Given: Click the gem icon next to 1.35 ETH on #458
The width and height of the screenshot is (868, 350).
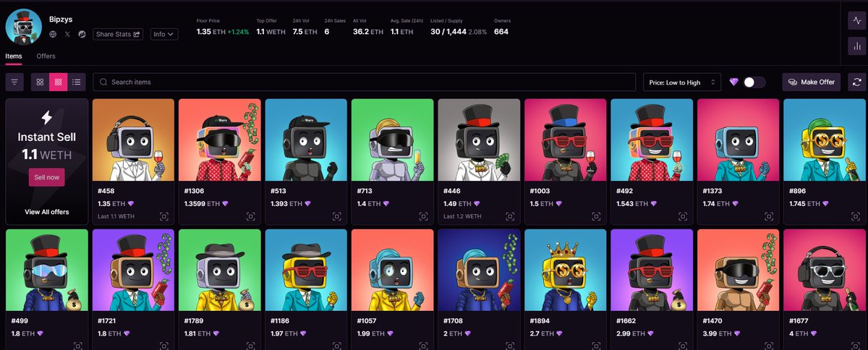Looking at the screenshot, I should pyautogui.click(x=132, y=204).
